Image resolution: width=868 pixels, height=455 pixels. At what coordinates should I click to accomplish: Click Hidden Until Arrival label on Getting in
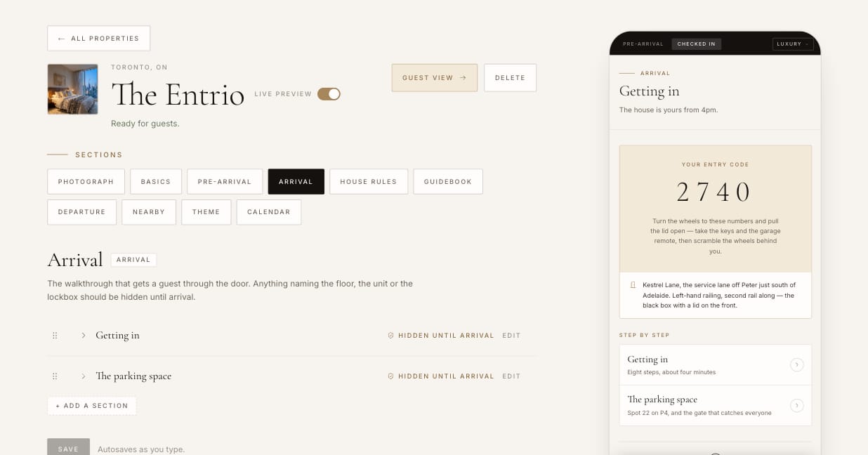coord(447,336)
